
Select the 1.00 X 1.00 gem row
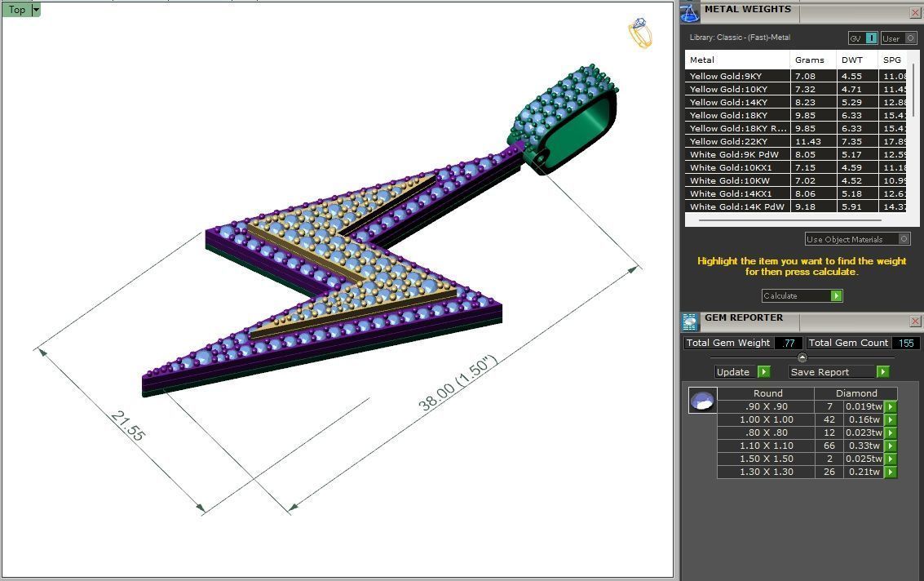(x=801, y=419)
